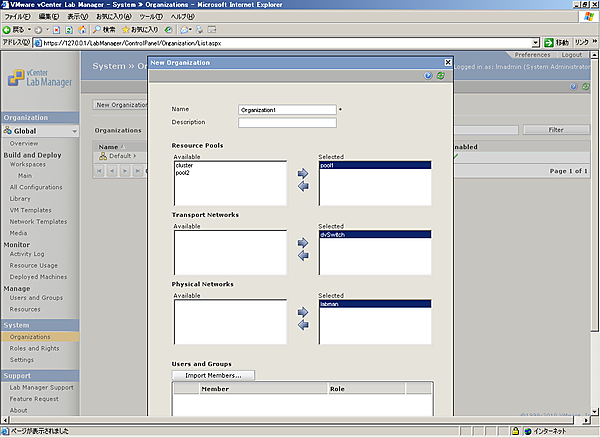
Task: Remove transport network using left arrow
Action: pyautogui.click(x=304, y=256)
